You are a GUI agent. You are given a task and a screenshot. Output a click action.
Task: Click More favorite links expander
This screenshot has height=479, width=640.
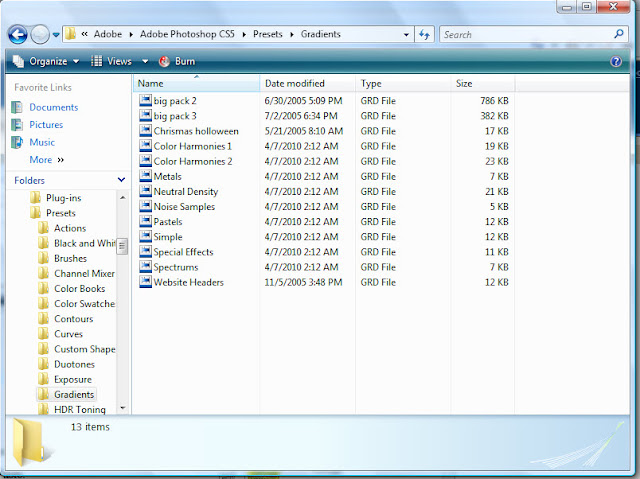[x=47, y=160]
